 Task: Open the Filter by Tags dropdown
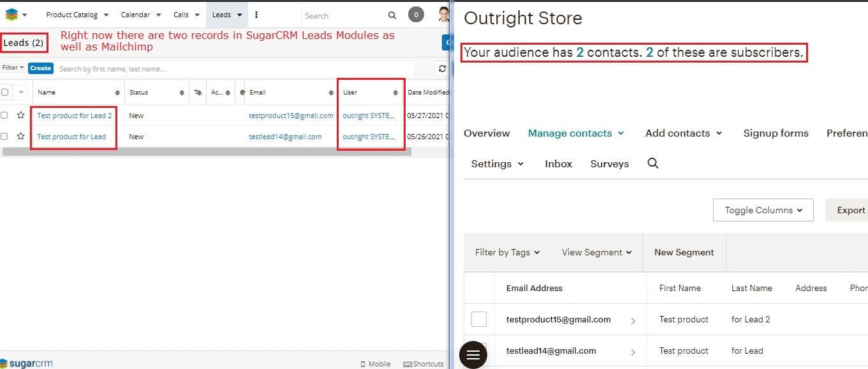pyautogui.click(x=507, y=252)
